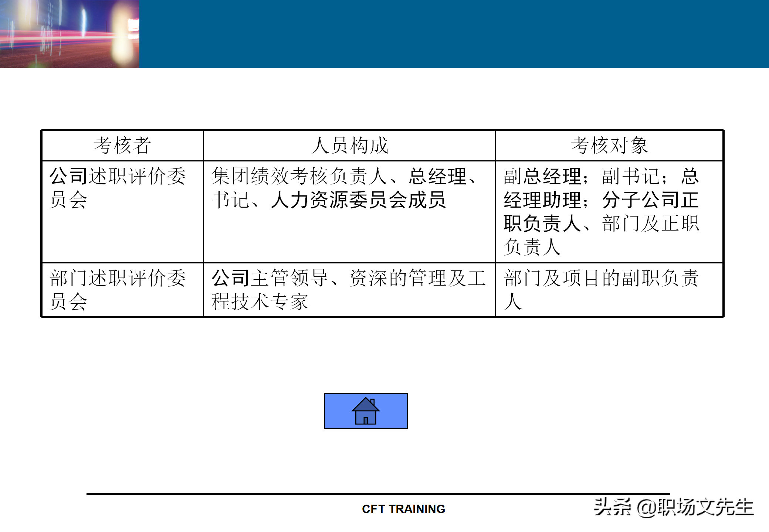Click the 工程技术专家 text line
This screenshot has height=532, width=769.
tap(260, 302)
